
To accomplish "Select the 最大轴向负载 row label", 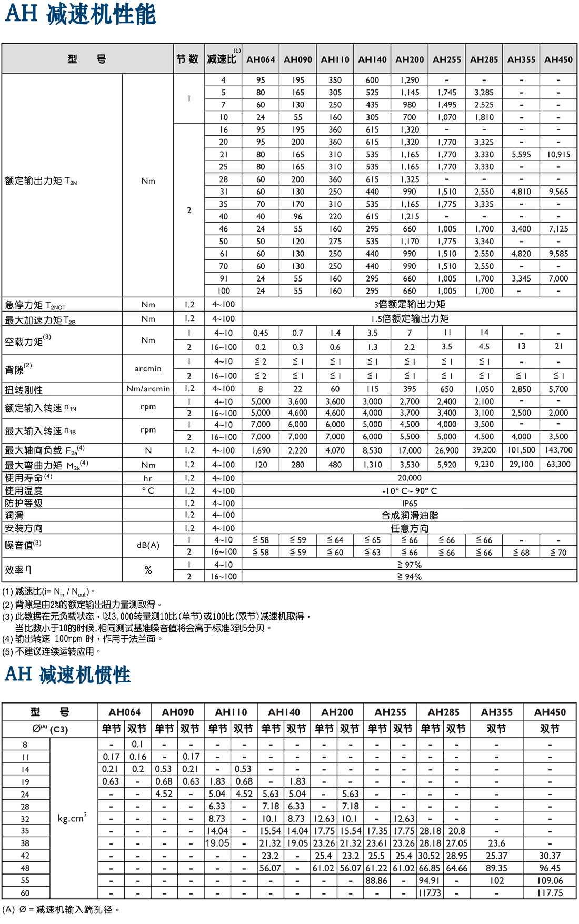I will (x=34, y=450).
